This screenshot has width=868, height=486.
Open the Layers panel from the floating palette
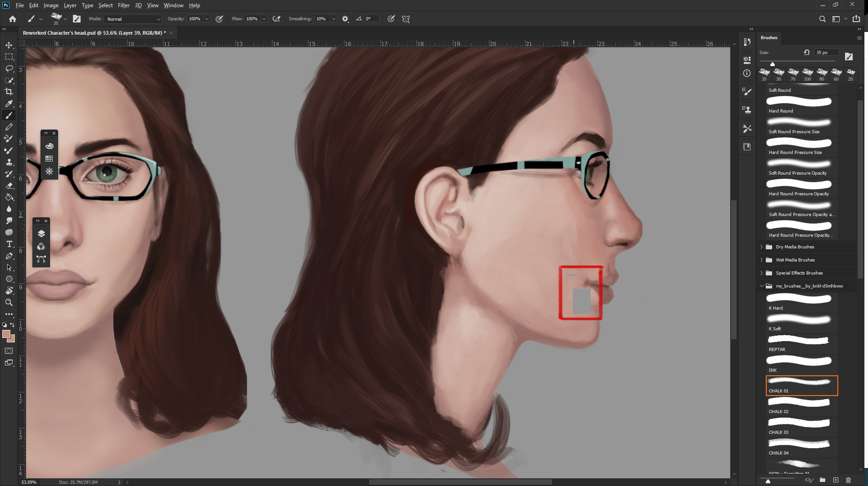[x=41, y=233]
